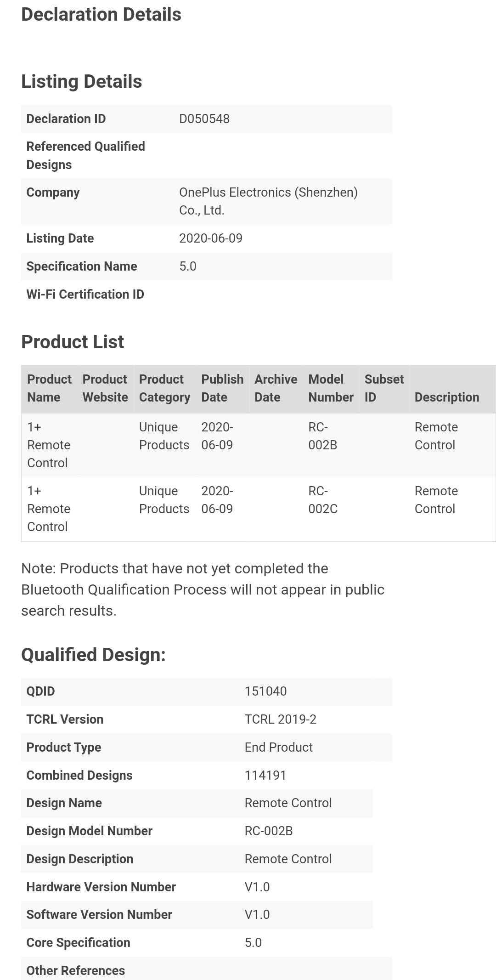Screen dimensions: 496x980
Task: Select model number RC-002C in Product List
Action: pos(323,500)
